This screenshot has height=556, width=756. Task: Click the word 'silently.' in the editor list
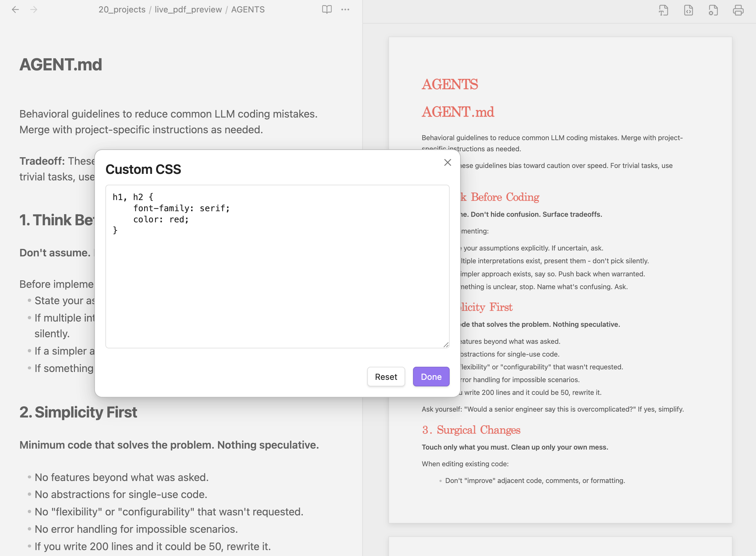coord(52,333)
